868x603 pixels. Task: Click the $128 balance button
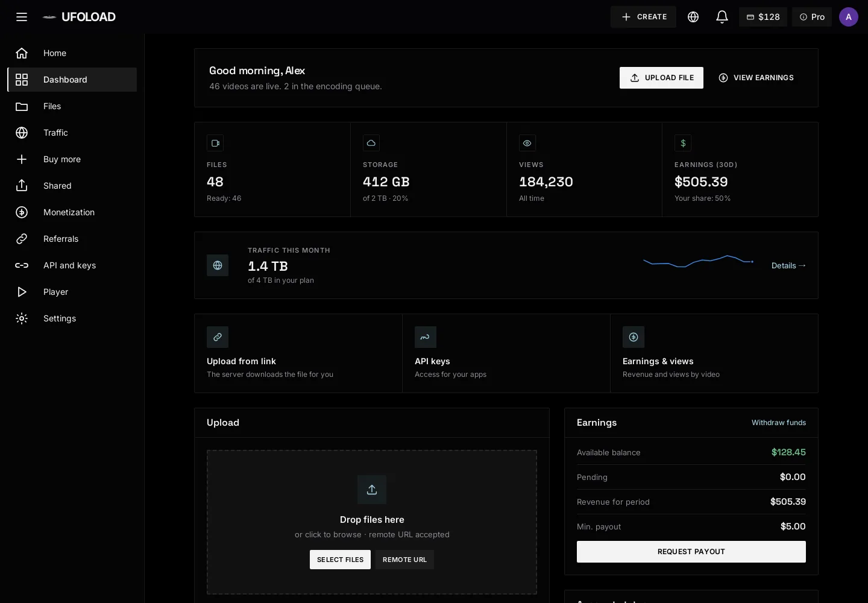click(x=763, y=17)
